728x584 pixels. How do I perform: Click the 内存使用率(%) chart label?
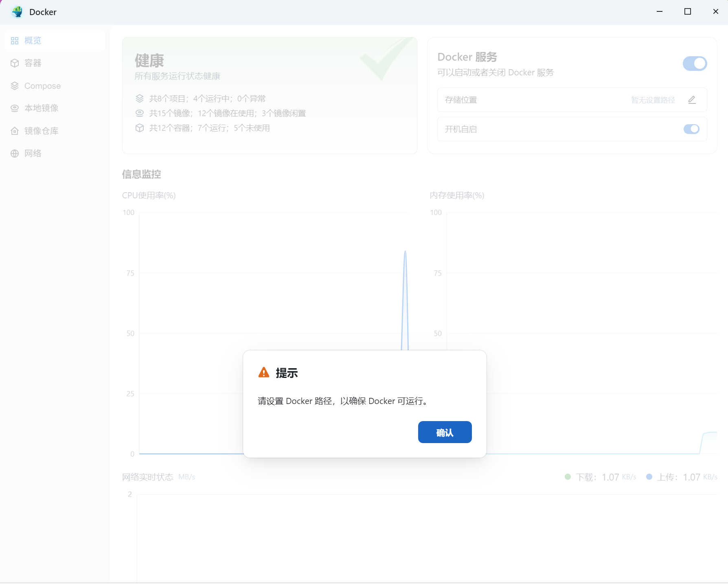(457, 195)
